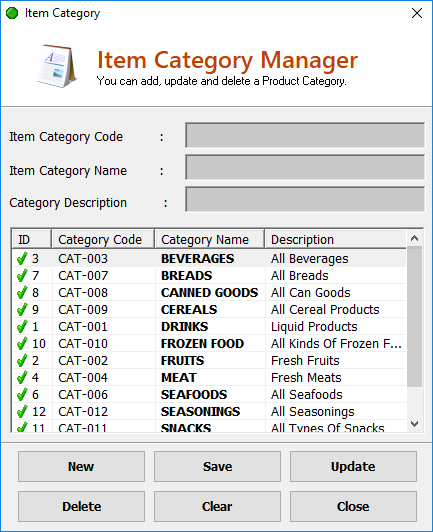Close the Item Category window with X
This screenshot has width=433, height=532.
(x=417, y=13)
